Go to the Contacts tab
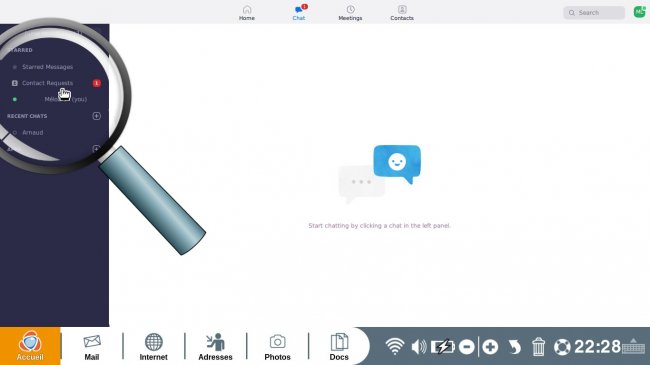Viewport: 650px width, 365px height. tap(402, 13)
